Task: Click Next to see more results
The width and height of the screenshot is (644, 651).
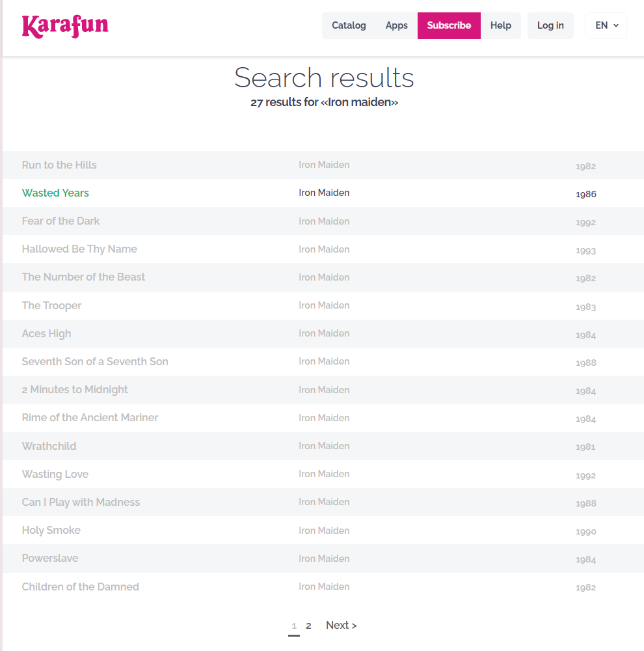Action: [341, 625]
